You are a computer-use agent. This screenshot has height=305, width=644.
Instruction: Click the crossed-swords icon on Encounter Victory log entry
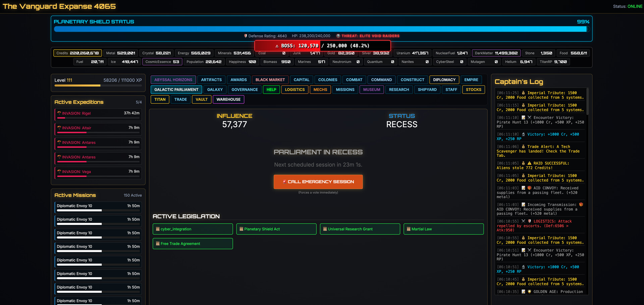tap(529, 118)
